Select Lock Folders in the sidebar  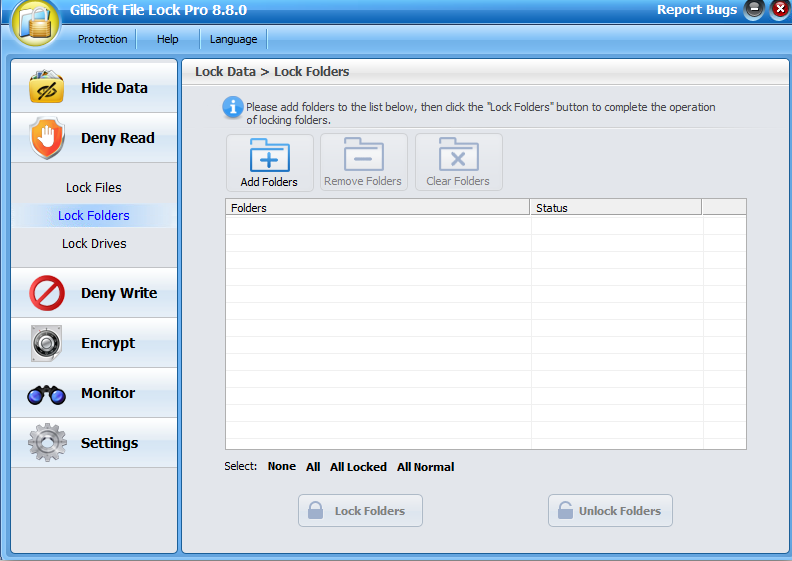[x=94, y=216]
